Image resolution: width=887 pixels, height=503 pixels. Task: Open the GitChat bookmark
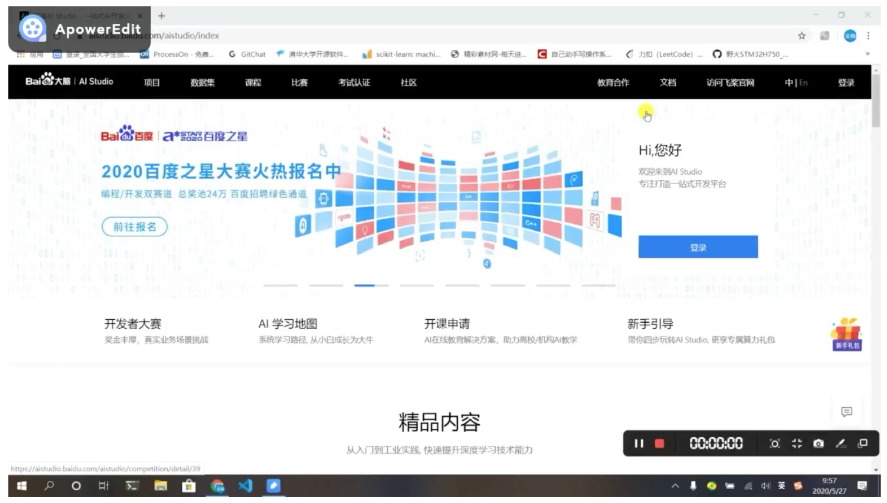coord(247,54)
